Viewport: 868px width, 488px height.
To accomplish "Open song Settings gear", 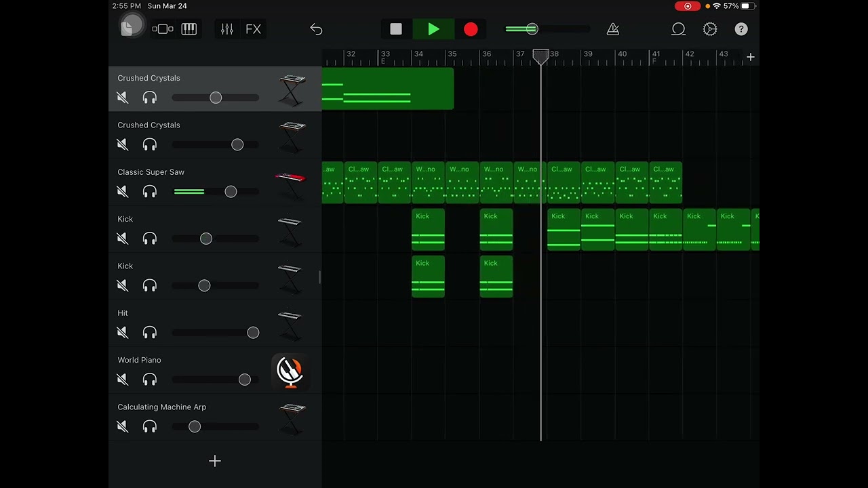I will click(x=710, y=29).
